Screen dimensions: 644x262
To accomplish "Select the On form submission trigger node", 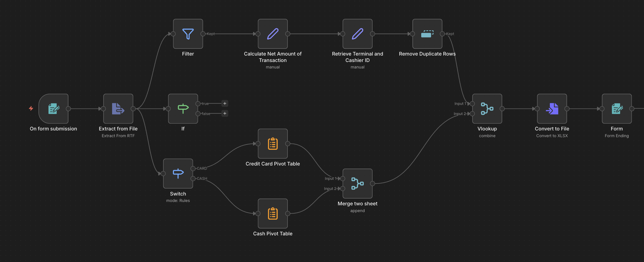I will 53,109.
